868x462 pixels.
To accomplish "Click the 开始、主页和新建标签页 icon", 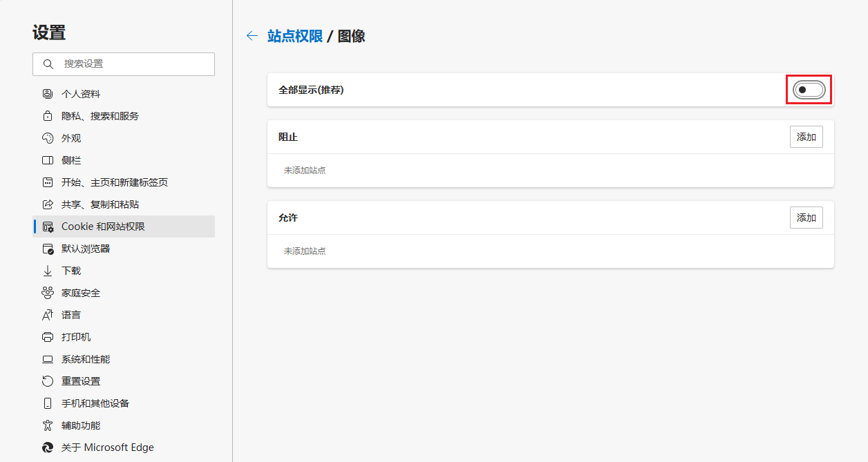I will click(x=47, y=182).
